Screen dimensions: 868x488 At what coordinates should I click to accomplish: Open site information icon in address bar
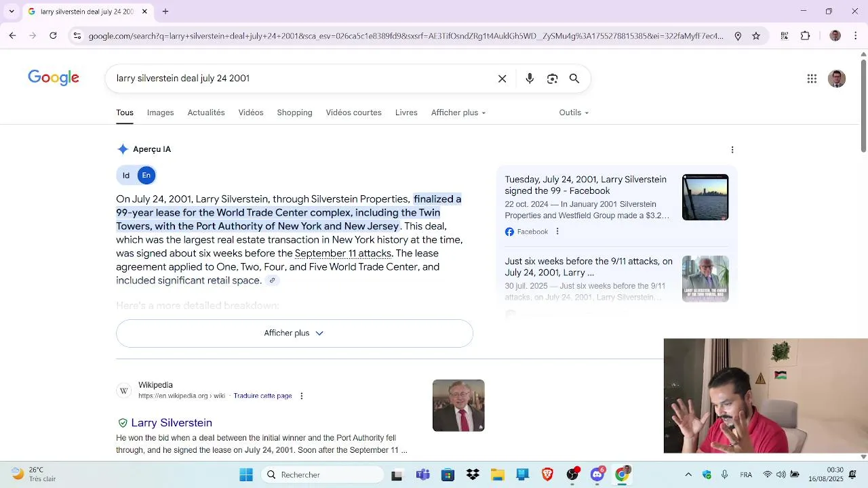coord(78,36)
